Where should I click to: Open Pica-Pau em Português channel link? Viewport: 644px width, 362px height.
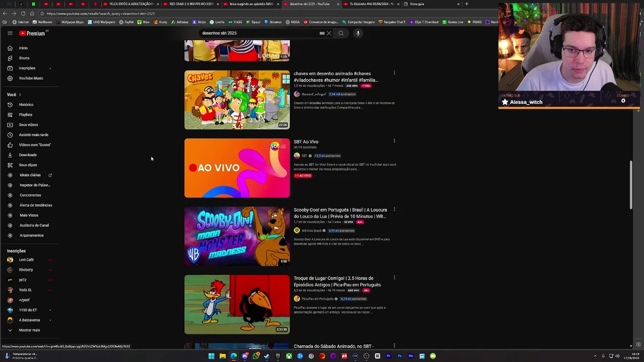[x=317, y=299]
